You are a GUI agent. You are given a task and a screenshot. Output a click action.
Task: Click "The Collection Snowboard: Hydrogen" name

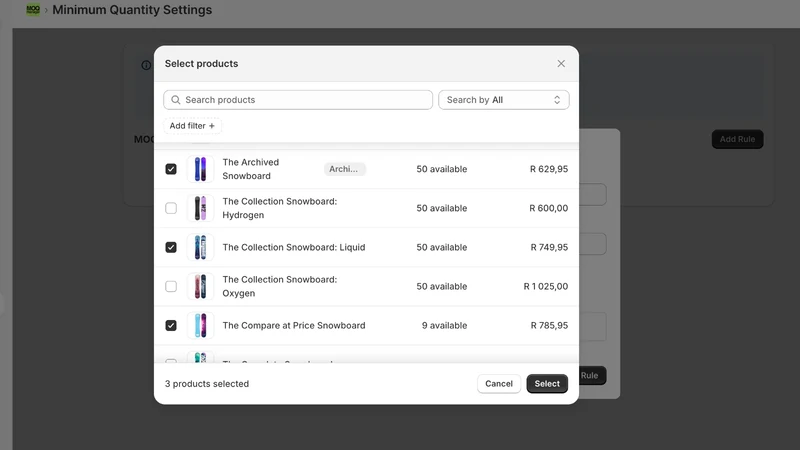pyautogui.click(x=280, y=208)
